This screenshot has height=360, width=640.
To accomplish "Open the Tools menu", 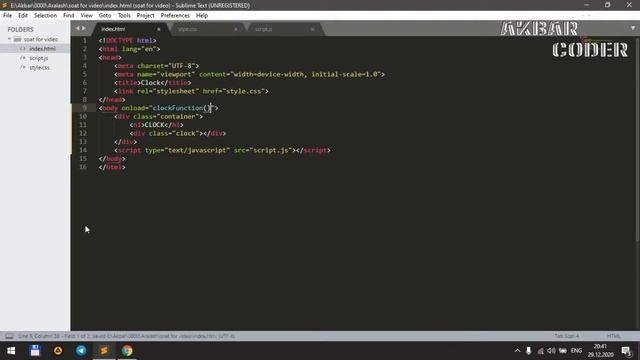I will point(124,16).
